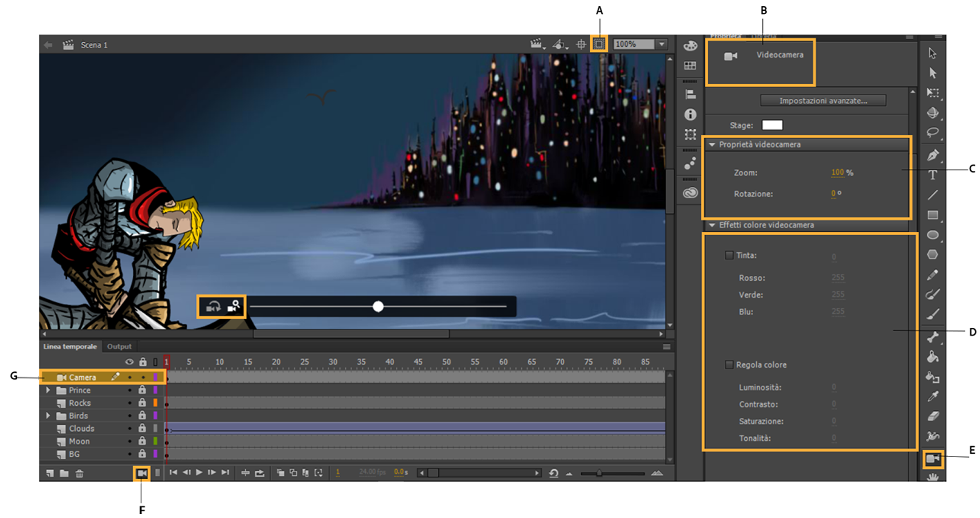
Task: Toggle lock for all layers via the padlock header
Action: (x=142, y=362)
